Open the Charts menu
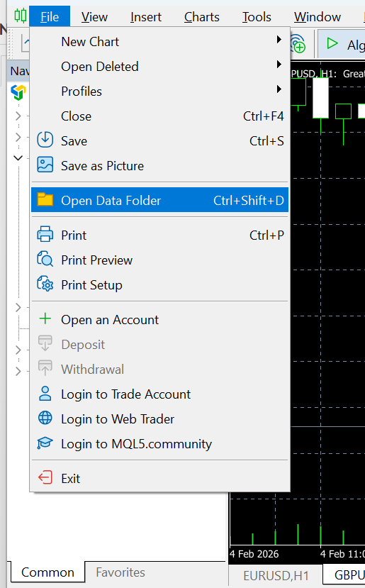The width and height of the screenshot is (365, 588). (x=201, y=17)
